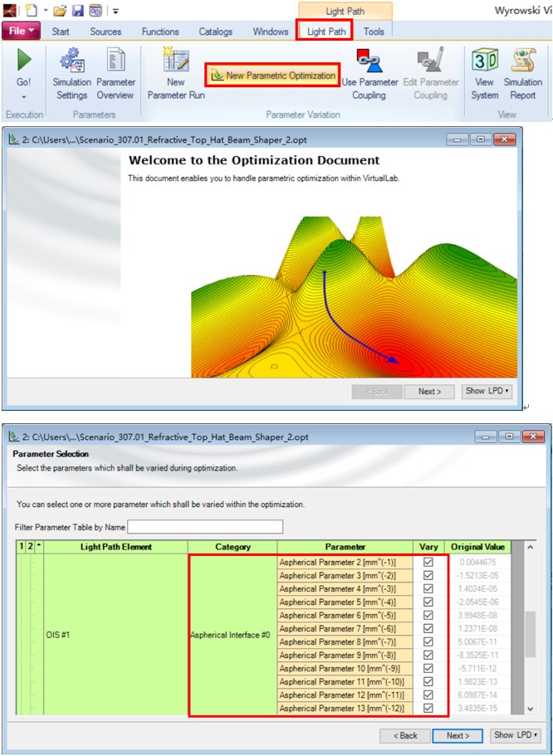Toggle Vary for Aspherical Parameter 10
The height and width of the screenshot is (756, 553).
[x=428, y=668]
